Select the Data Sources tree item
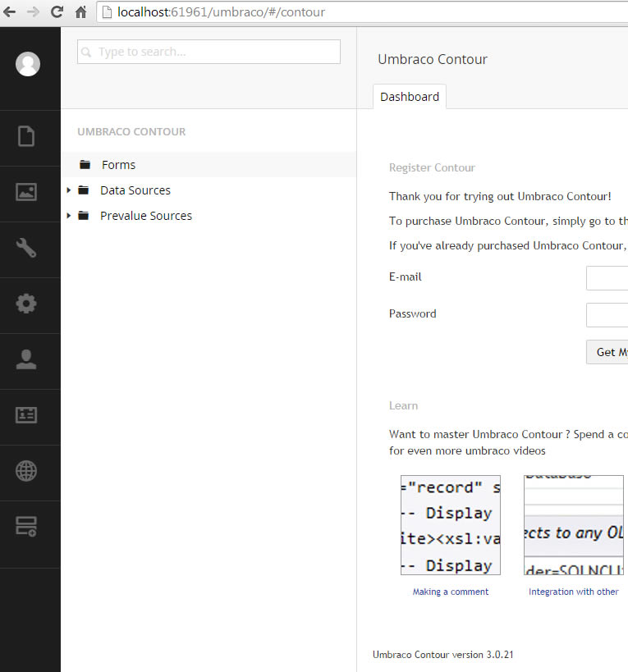 (135, 190)
